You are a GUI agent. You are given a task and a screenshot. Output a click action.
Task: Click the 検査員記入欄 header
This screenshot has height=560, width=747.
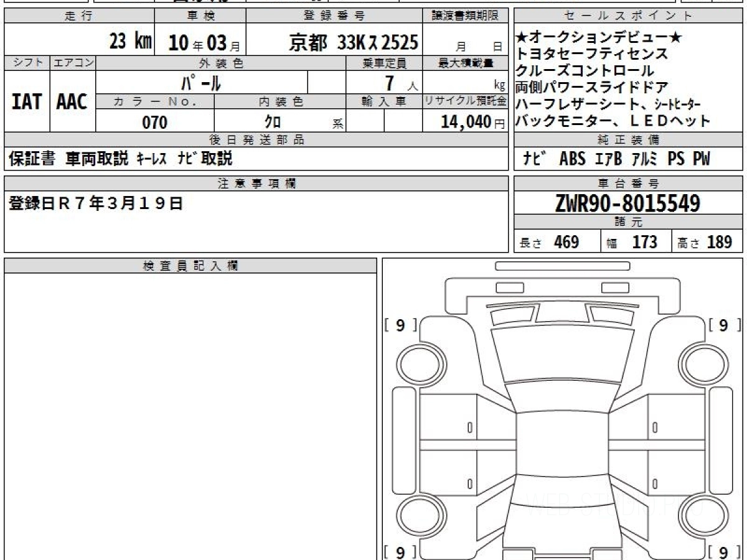click(190, 266)
